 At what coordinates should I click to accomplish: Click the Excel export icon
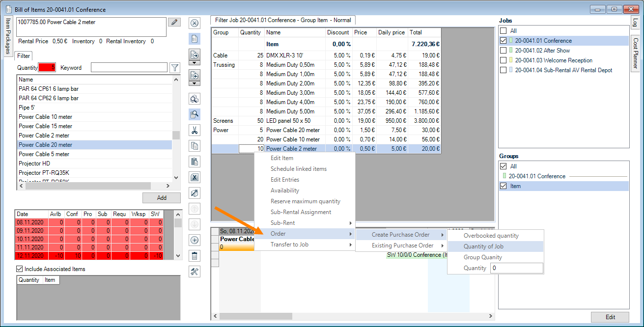[x=195, y=178]
